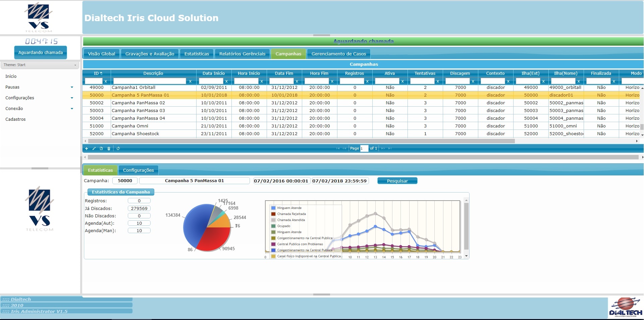Click the Ninguem Atende blue legend swatch

click(x=273, y=208)
